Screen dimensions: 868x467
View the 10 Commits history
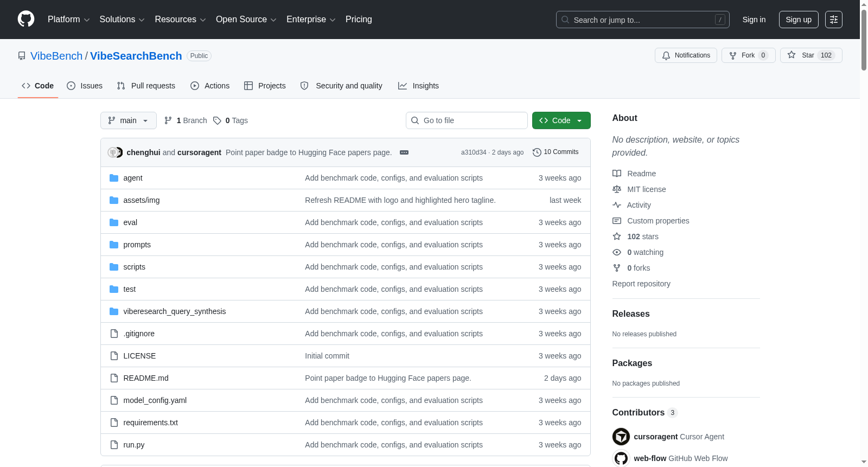click(x=556, y=152)
